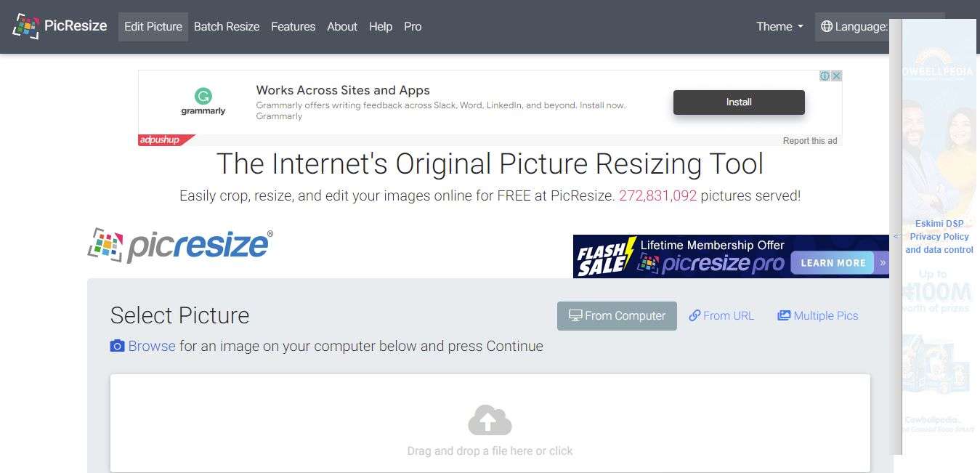Image resolution: width=980 pixels, height=473 pixels.
Task: Click the monitor icon on From Computer button
Action: (575, 315)
